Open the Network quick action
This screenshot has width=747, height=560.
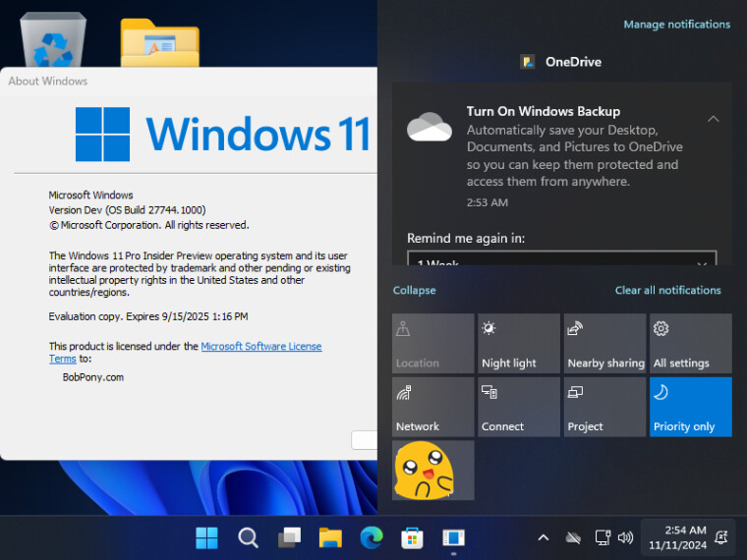[x=433, y=407]
